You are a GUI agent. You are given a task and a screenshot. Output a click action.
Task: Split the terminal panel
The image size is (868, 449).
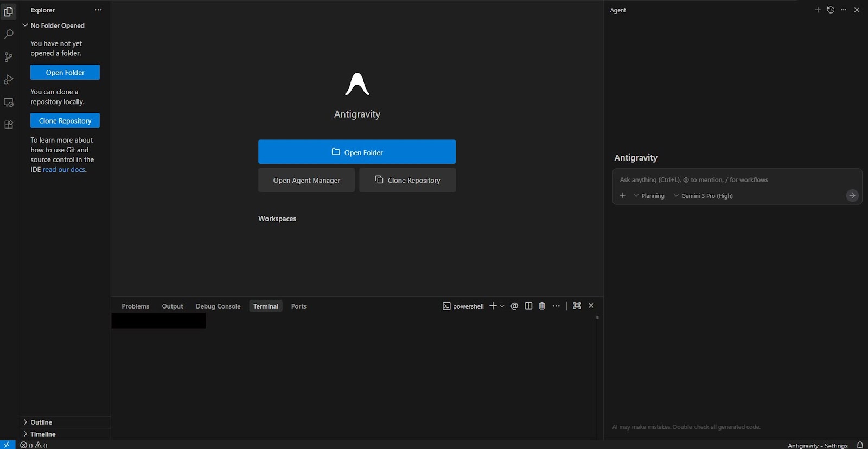click(x=528, y=306)
